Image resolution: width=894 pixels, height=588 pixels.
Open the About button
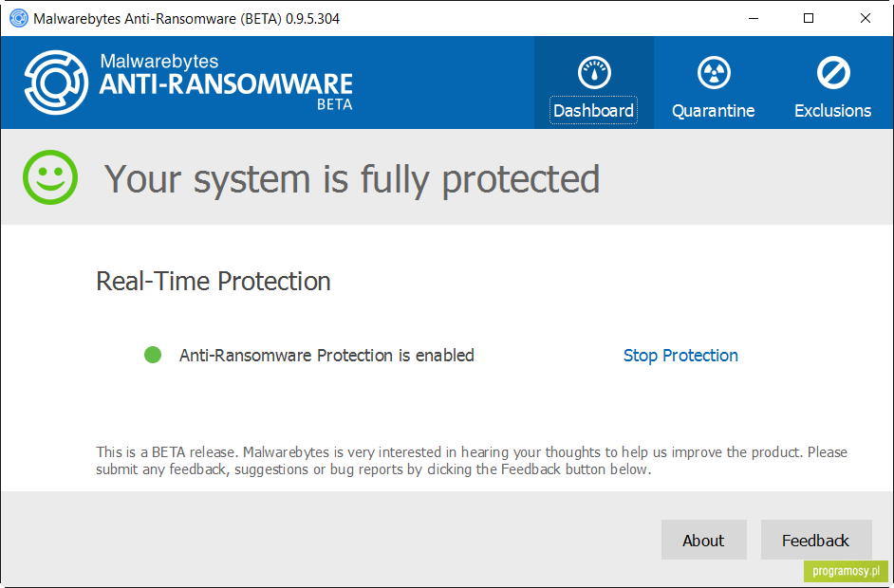(704, 540)
